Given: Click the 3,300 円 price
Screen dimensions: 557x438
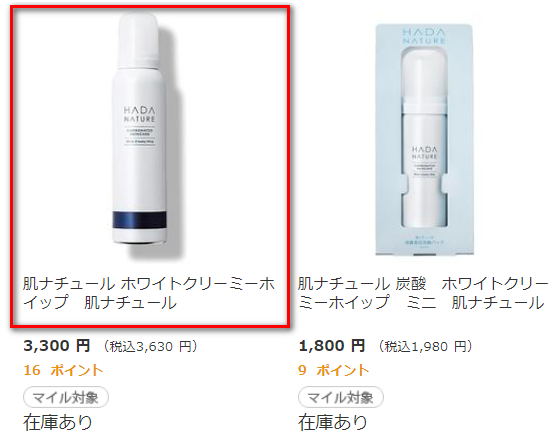Looking at the screenshot, I should [56, 346].
